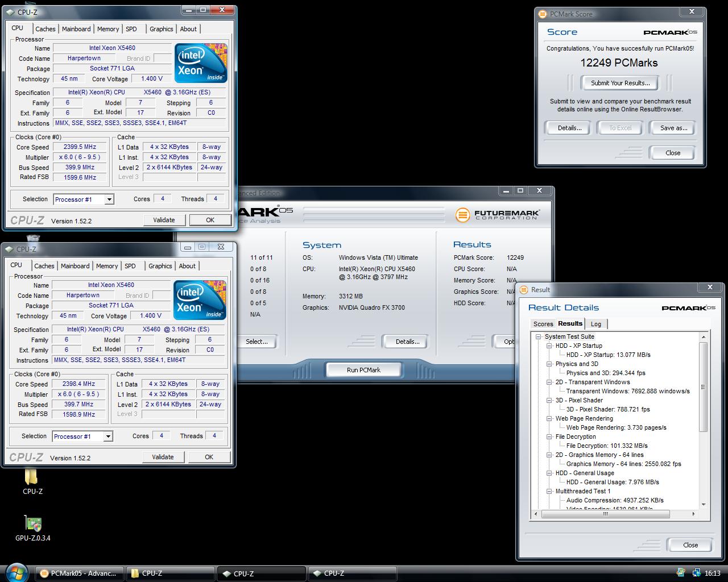Viewport: 728px width, 582px height.
Task: Select '3D - Pixel Shader: 788.721 fps' row
Action: pos(607,409)
